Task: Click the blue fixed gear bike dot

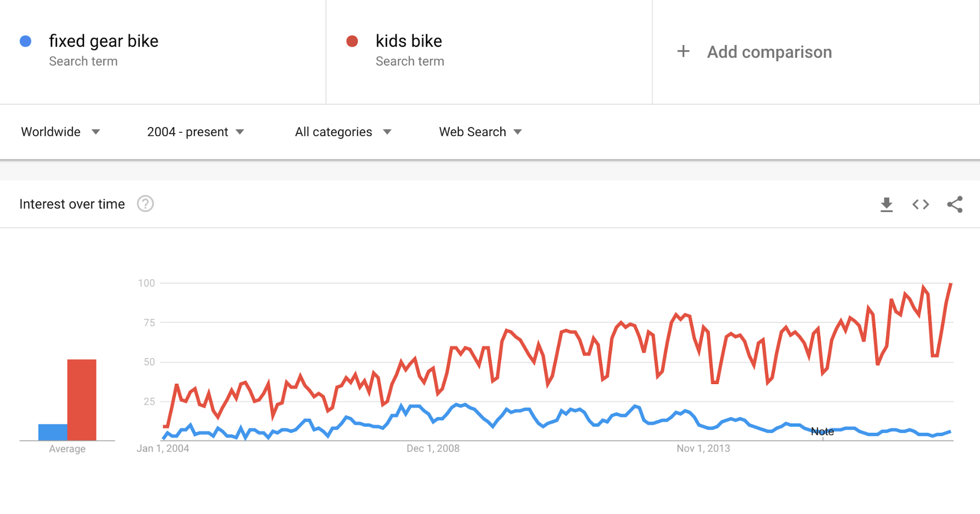Action: point(25,41)
